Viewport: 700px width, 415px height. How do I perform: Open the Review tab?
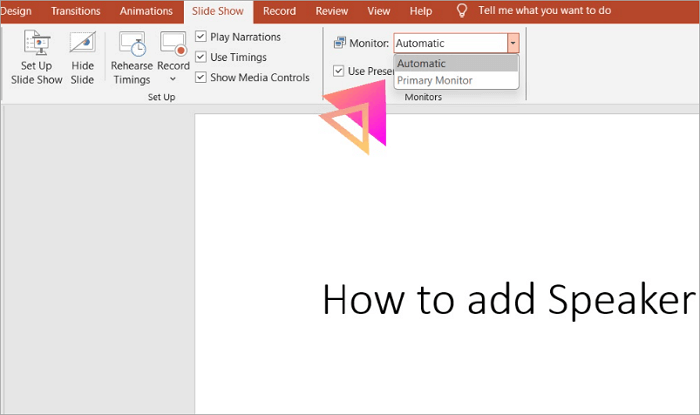(x=332, y=11)
